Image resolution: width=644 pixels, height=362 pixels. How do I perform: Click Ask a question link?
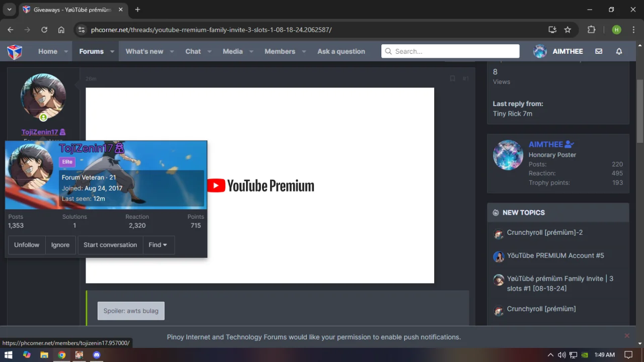click(341, 51)
